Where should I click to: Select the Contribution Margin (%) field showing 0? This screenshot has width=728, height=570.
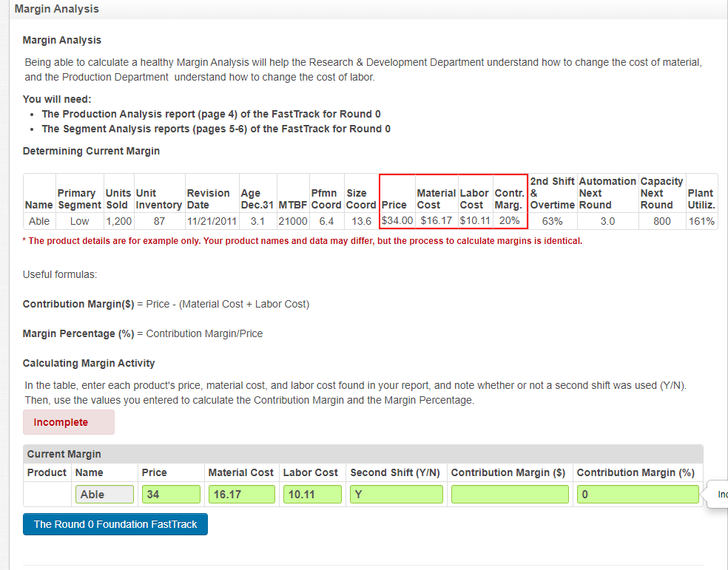tap(637, 494)
